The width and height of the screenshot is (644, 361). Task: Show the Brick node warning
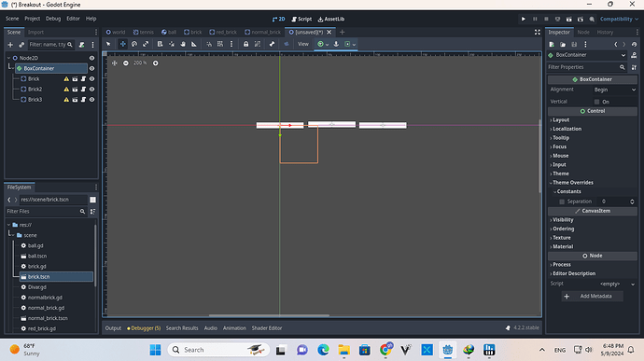[x=66, y=79]
